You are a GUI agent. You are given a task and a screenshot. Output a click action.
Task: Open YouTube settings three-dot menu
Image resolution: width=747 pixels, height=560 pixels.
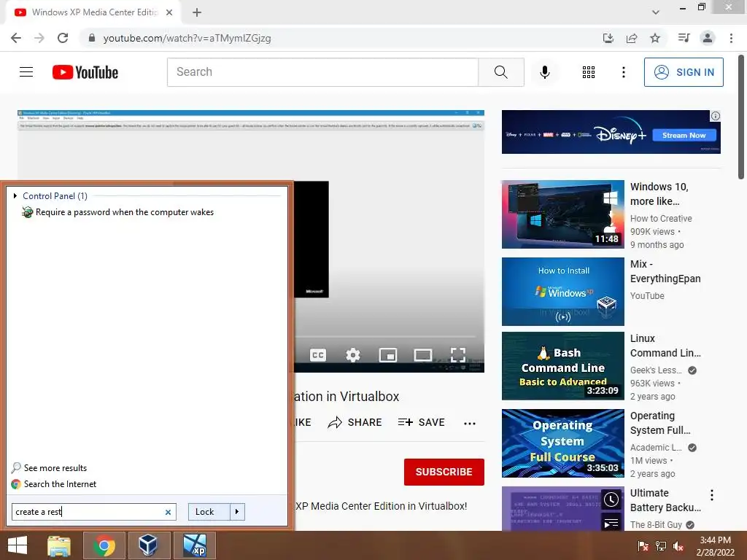tap(624, 72)
